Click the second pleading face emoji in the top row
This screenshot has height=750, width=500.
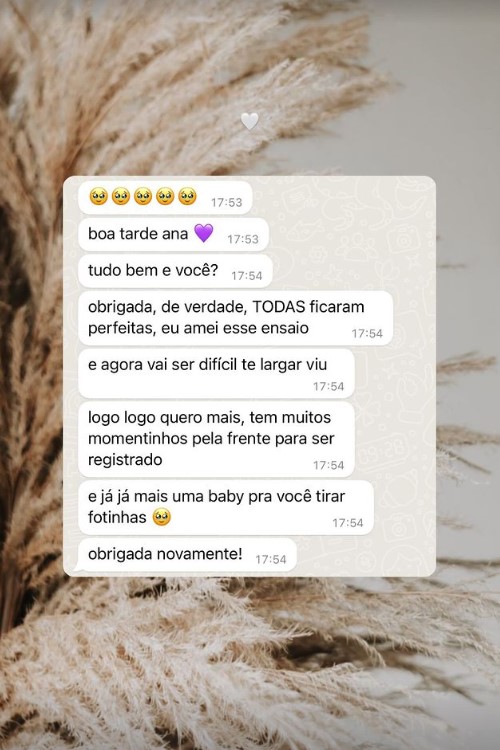pos(121,197)
